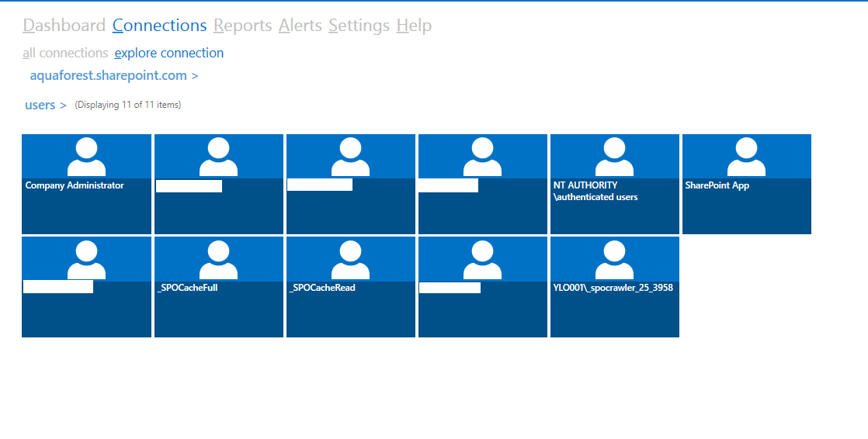Go to the Alerts section

pos(300,26)
